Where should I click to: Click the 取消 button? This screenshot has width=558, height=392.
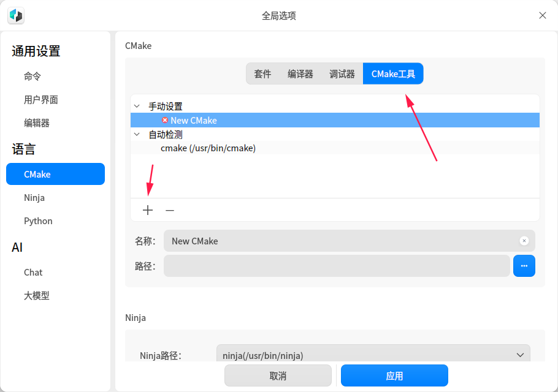pos(278,375)
